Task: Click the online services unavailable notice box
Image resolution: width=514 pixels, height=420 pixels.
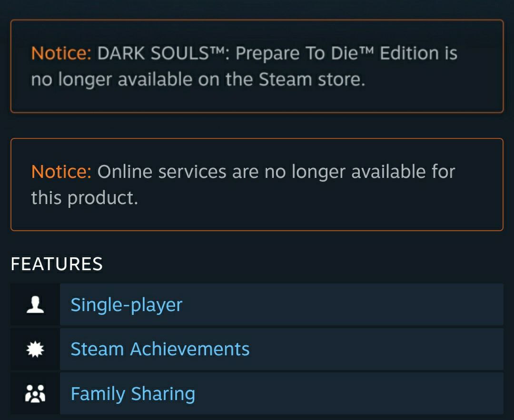Action: [x=257, y=184]
